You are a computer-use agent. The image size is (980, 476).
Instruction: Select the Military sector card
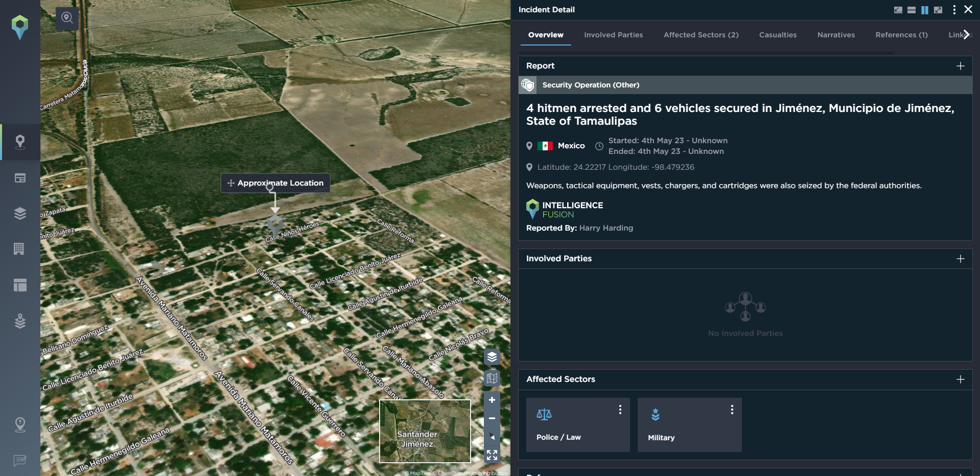689,424
